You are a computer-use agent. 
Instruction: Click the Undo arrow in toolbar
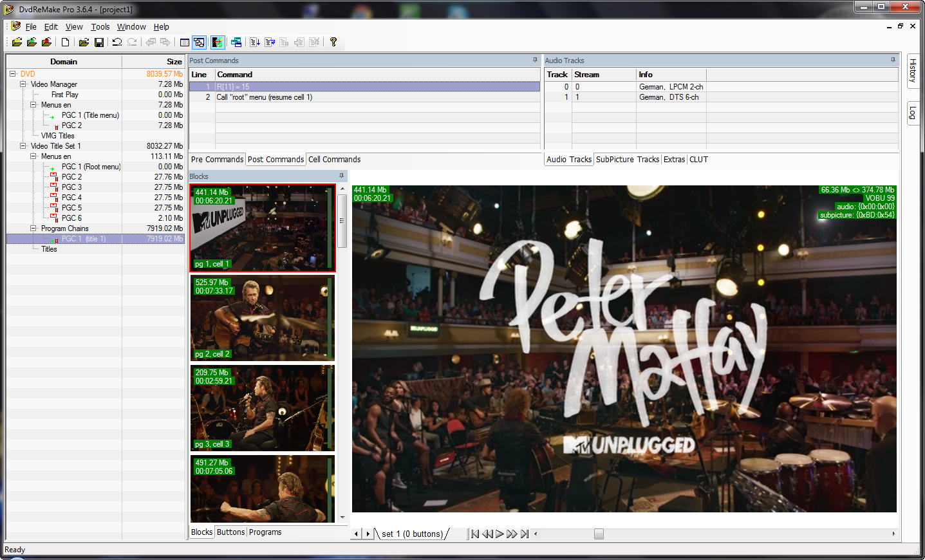117,42
